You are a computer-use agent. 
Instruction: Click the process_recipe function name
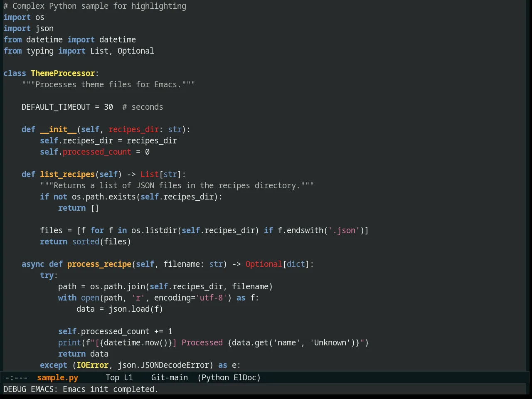[99, 264]
